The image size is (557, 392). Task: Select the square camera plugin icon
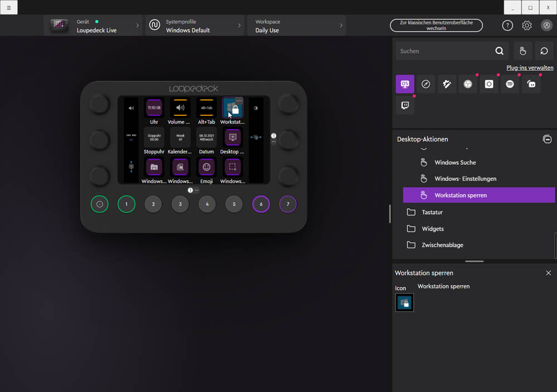click(489, 84)
